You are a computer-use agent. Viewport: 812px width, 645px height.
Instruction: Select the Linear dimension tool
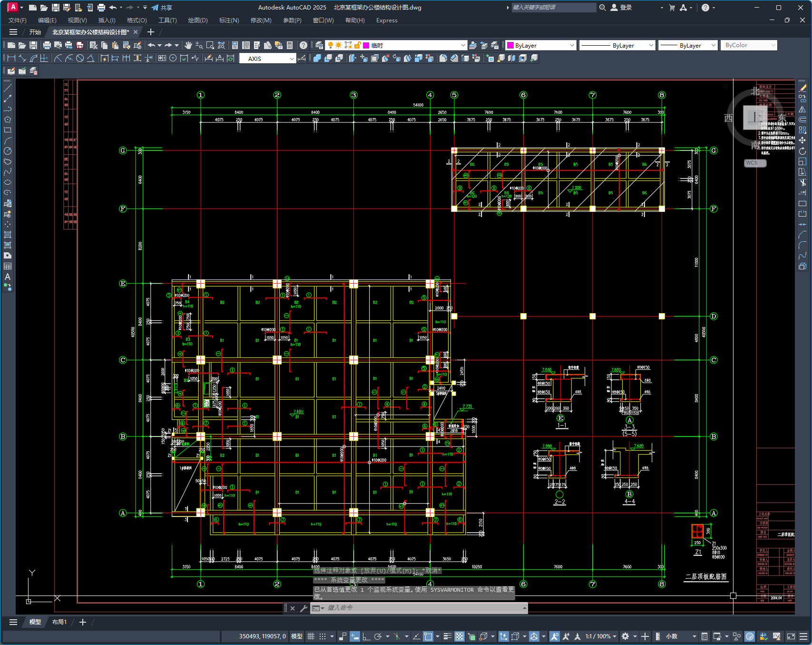pyautogui.click(x=11, y=58)
